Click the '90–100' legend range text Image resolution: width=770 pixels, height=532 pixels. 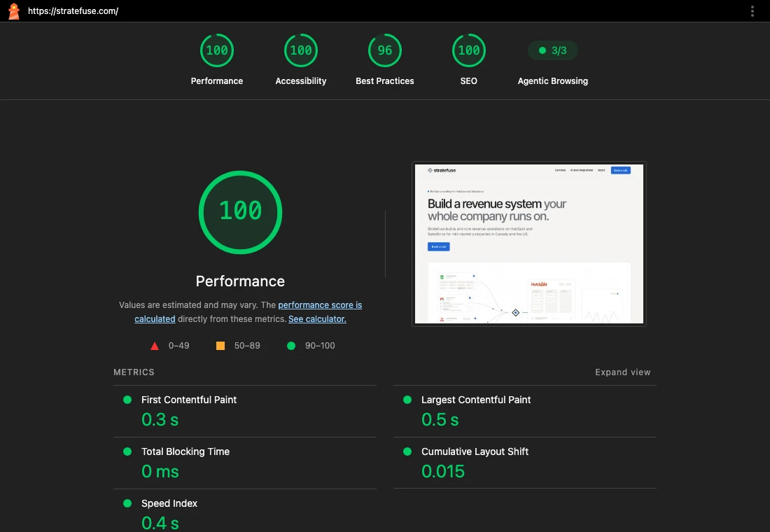[x=320, y=346]
